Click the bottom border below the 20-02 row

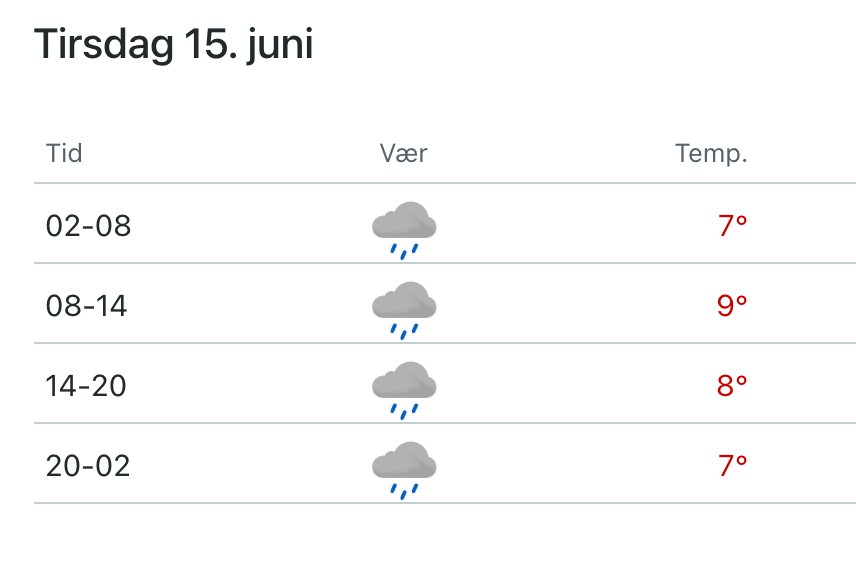click(x=444, y=503)
